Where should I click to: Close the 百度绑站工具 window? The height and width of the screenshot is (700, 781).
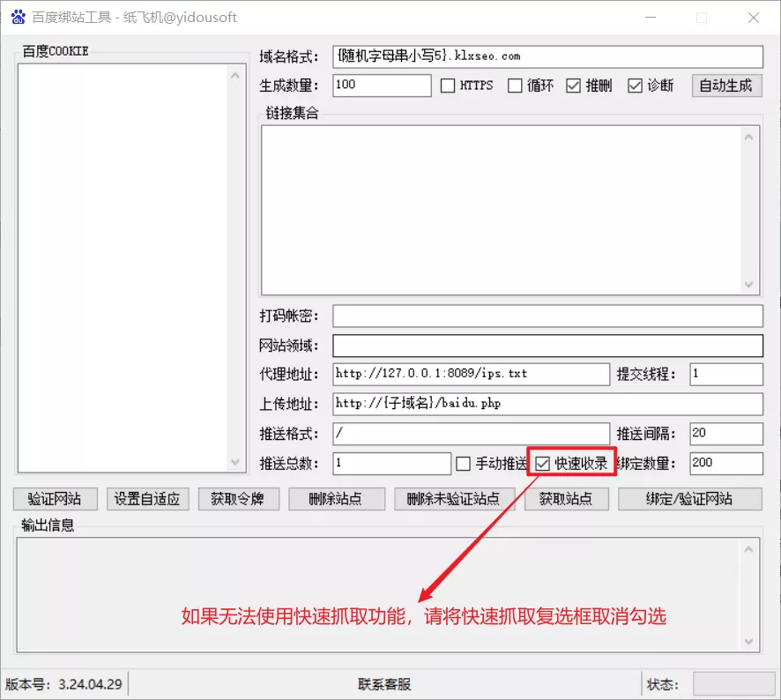coord(753,18)
